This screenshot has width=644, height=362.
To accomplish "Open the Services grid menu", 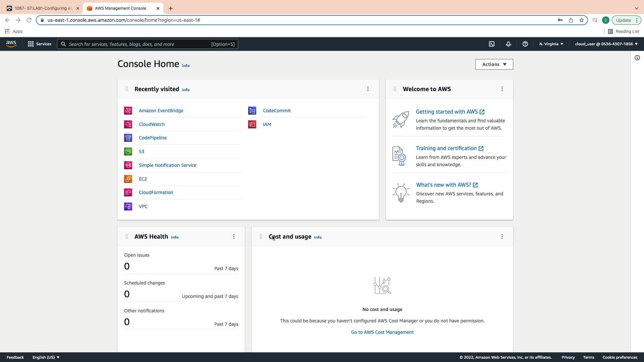I will click(x=40, y=44).
